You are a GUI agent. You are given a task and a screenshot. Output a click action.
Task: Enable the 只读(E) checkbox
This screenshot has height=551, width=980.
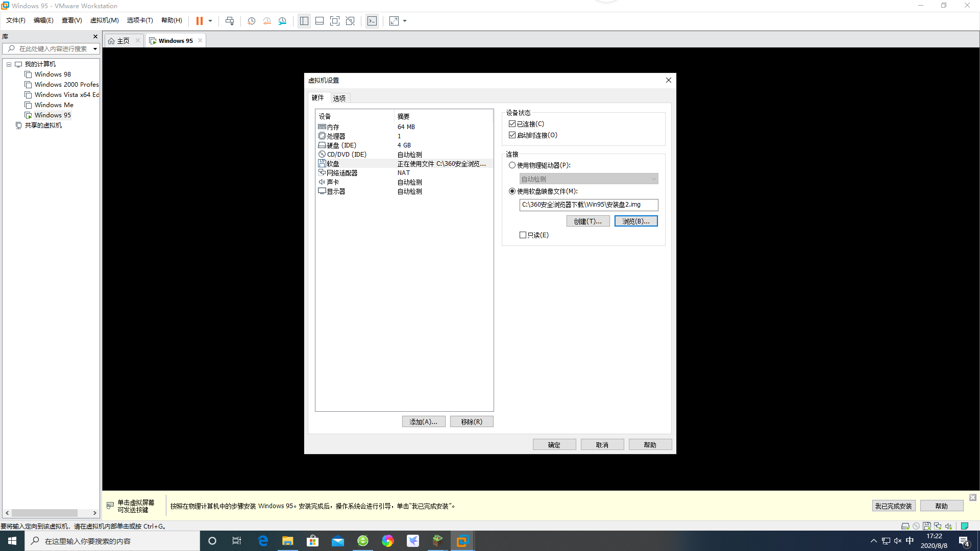(x=523, y=235)
